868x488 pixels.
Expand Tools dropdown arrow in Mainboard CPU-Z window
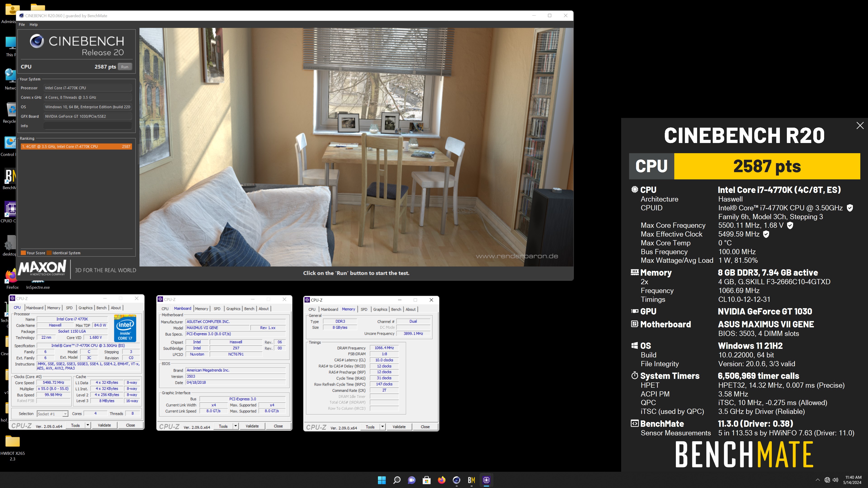[x=236, y=426]
